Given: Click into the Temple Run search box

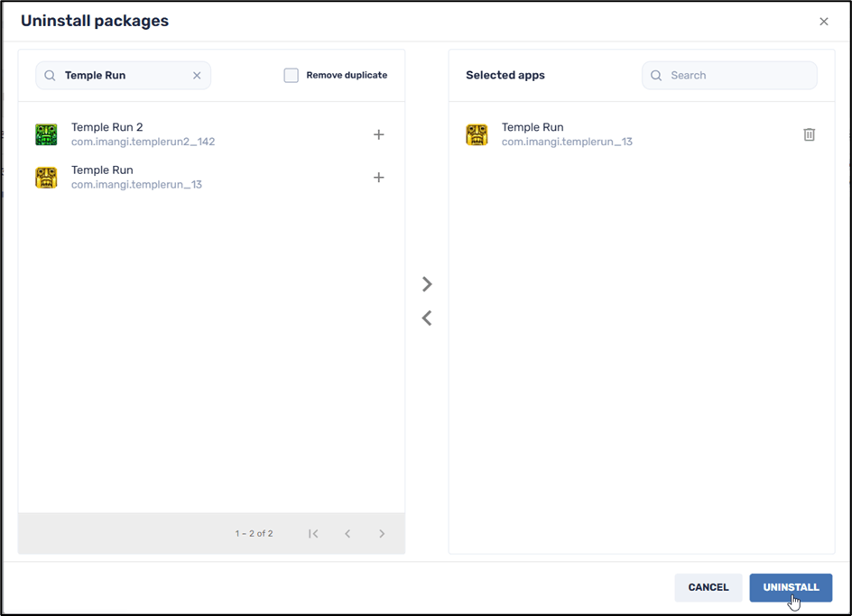Looking at the screenshot, I should [x=125, y=76].
